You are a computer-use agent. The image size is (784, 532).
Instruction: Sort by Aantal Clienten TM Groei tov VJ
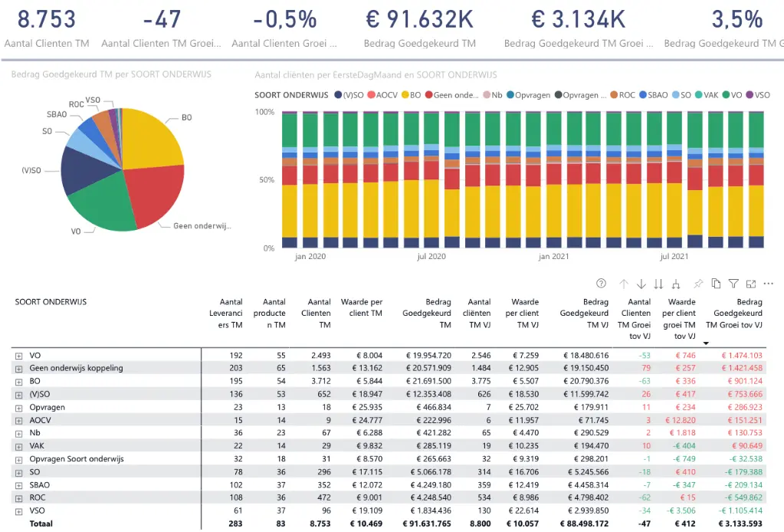coord(634,319)
